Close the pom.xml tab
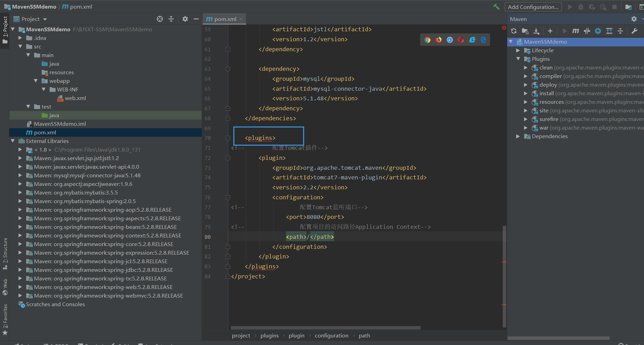The height and width of the screenshot is (345, 644). click(241, 19)
